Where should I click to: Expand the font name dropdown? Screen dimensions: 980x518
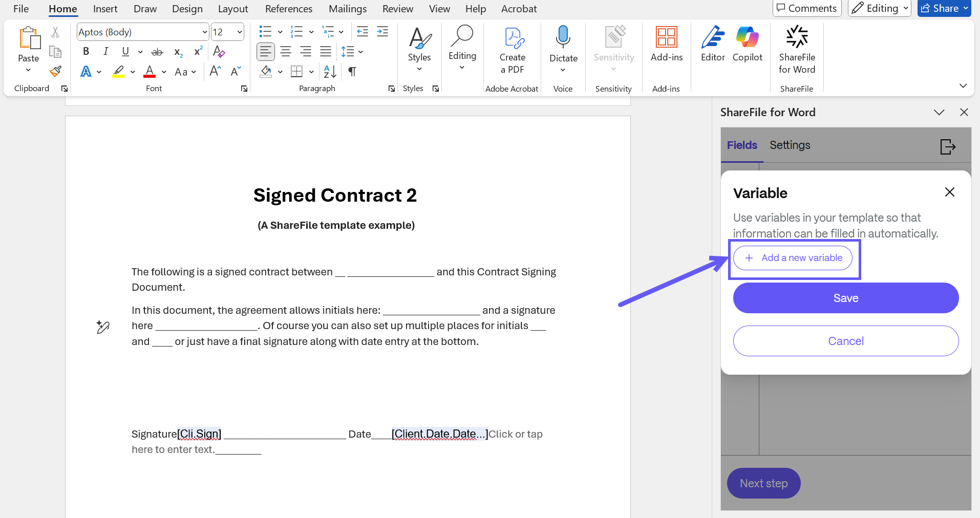click(204, 32)
